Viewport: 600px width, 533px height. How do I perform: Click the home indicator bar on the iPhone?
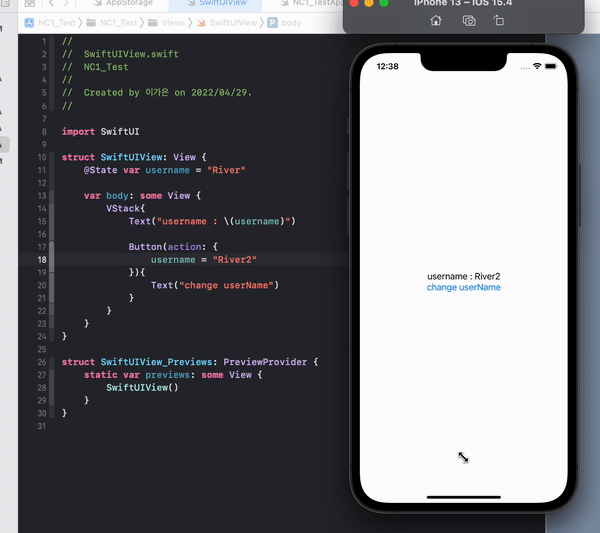[463, 497]
